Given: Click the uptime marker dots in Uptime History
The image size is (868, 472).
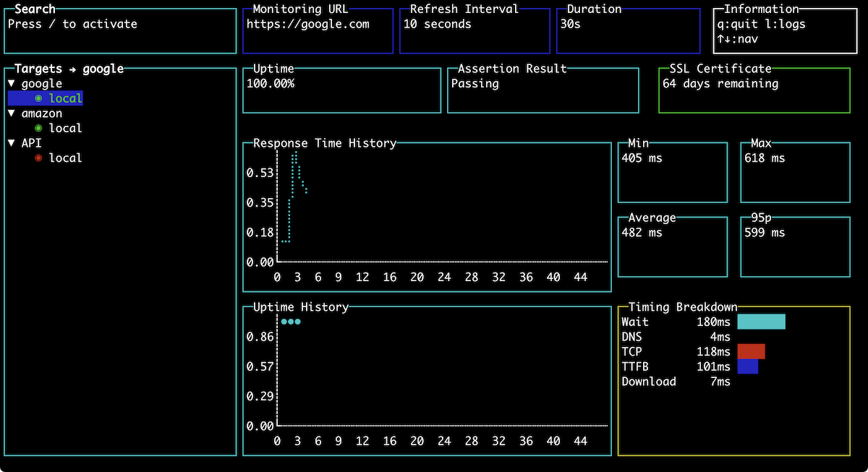Looking at the screenshot, I should click(x=291, y=322).
